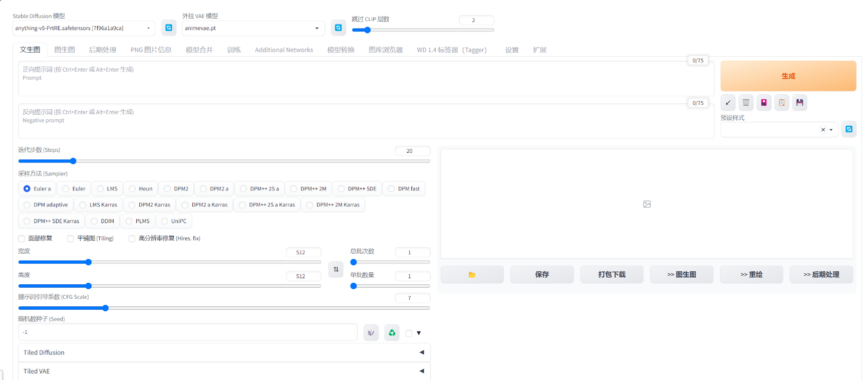Screen dimensions: 868x380
Task: Enable face restoration checkbox
Action: [22, 239]
